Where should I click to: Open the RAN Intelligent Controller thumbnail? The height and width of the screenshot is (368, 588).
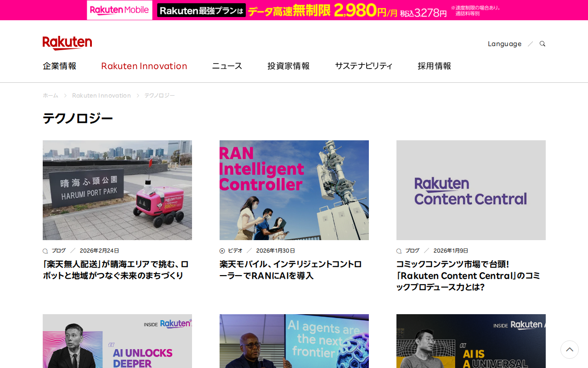tap(294, 190)
